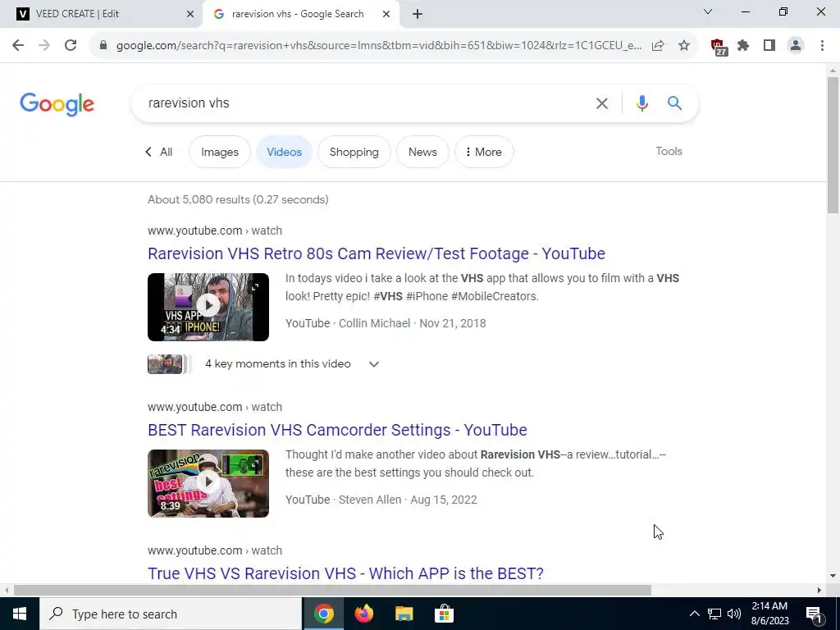This screenshot has width=840, height=630.
Task: Play the VHS App for iPhone thumbnail
Action: 208,307
